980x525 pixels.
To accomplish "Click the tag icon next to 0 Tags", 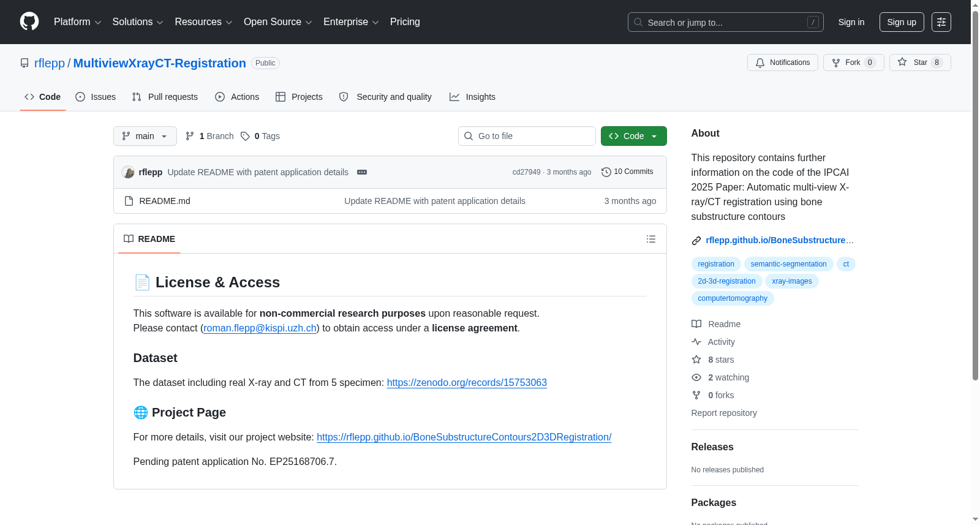I will [245, 136].
